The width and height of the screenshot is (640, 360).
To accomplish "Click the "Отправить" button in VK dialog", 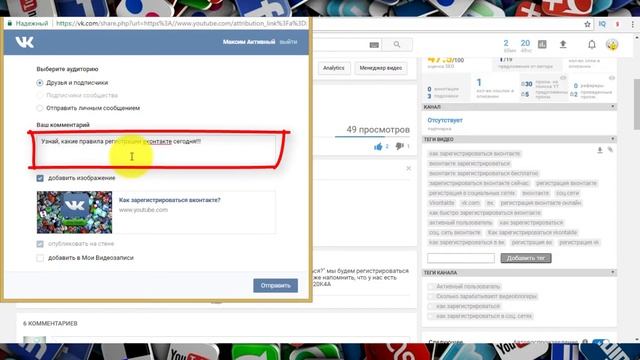I will coord(276,285).
